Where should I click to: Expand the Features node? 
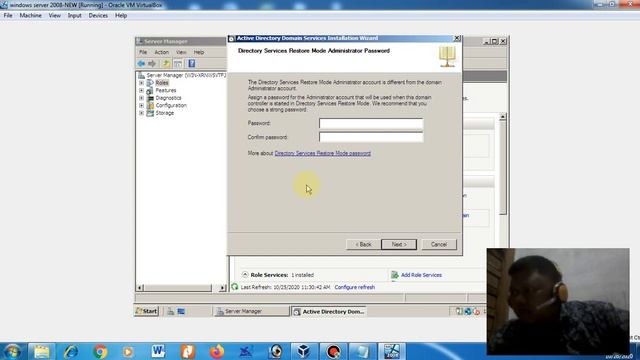[141, 90]
